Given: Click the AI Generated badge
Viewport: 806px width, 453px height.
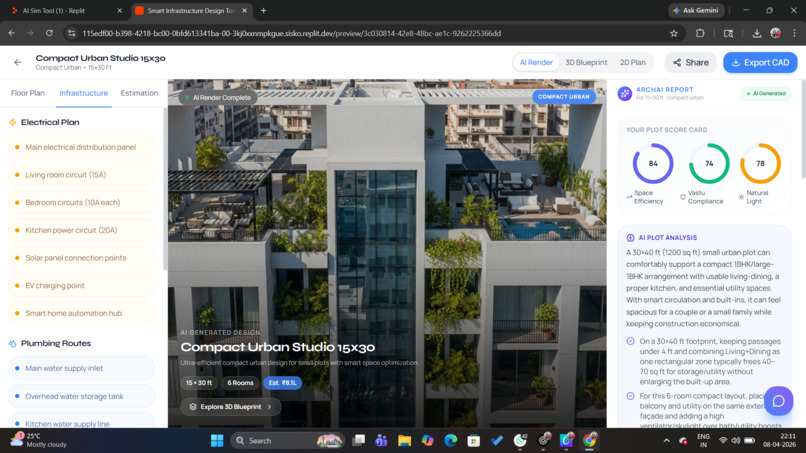Looking at the screenshot, I should point(766,94).
